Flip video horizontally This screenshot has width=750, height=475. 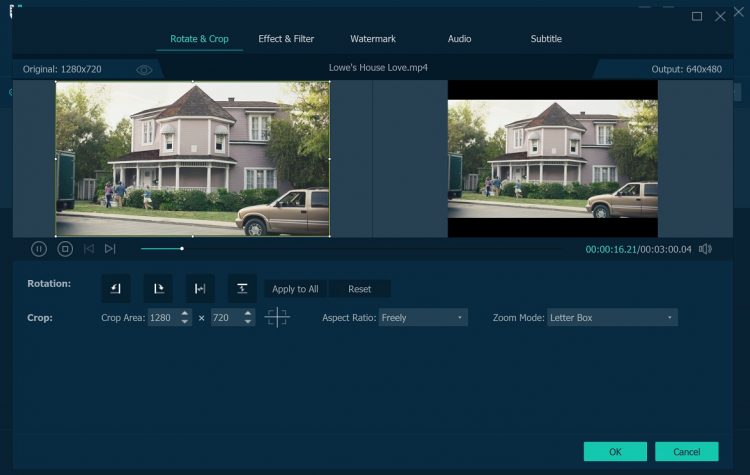[x=200, y=288]
